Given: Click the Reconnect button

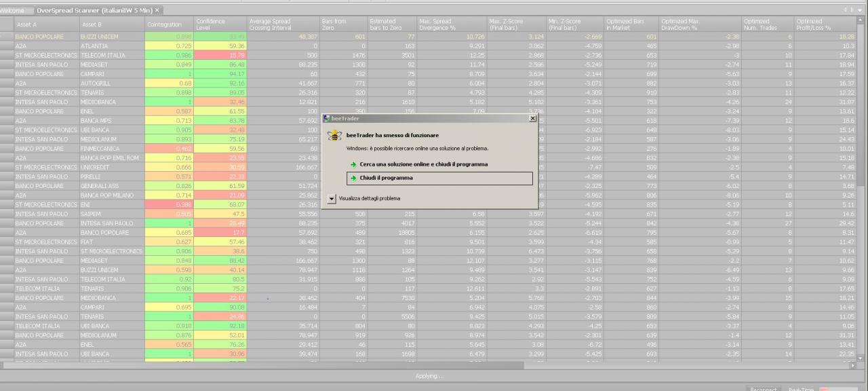Looking at the screenshot, I should pos(764,389).
